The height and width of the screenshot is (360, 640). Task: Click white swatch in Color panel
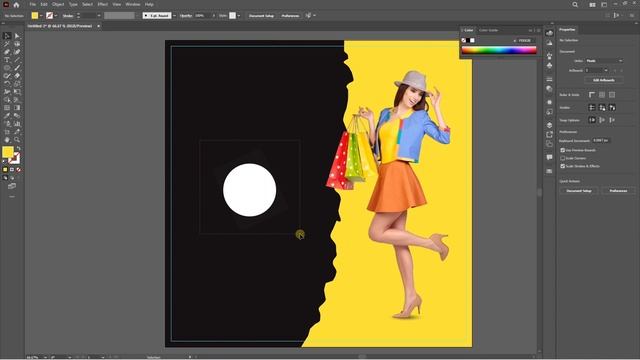coord(472,40)
